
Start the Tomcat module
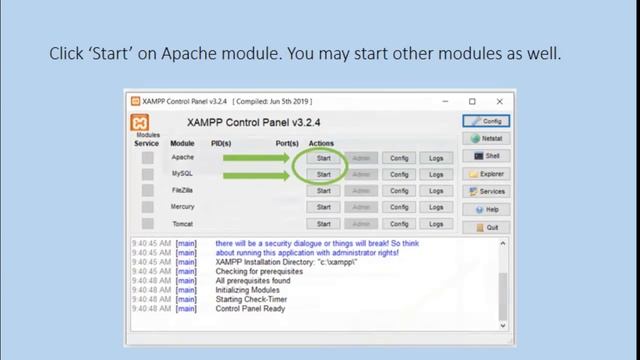(323, 224)
